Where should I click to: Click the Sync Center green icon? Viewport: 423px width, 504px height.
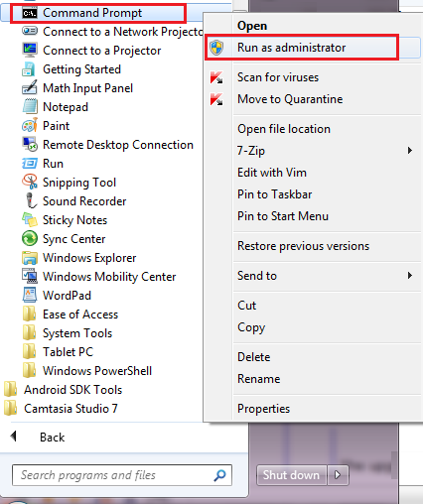click(30, 238)
